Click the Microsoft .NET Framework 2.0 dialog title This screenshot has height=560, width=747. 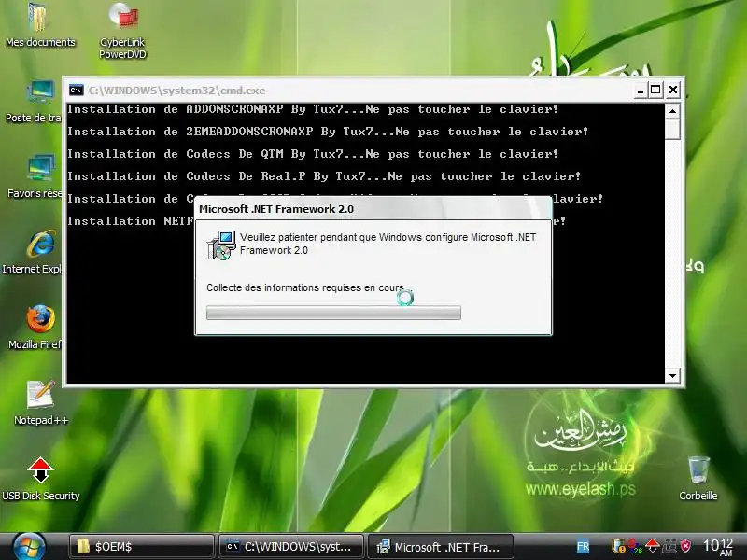pyautogui.click(x=276, y=209)
